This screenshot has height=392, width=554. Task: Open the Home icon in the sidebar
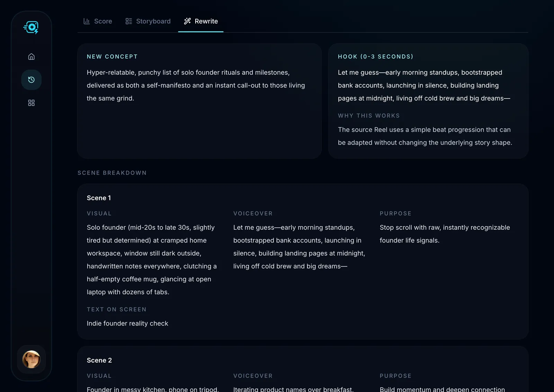31,56
